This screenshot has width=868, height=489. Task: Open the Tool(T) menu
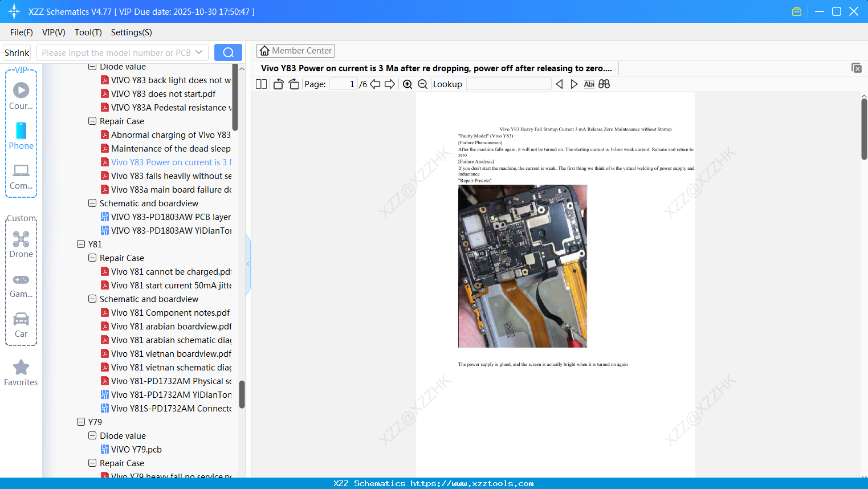click(88, 32)
